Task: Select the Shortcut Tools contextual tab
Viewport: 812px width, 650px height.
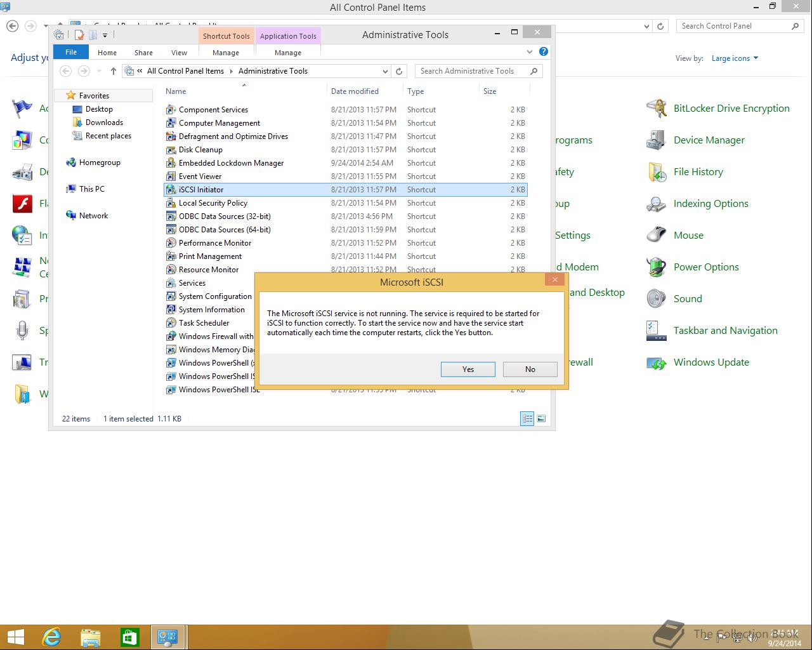Action: tap(226, 36)
